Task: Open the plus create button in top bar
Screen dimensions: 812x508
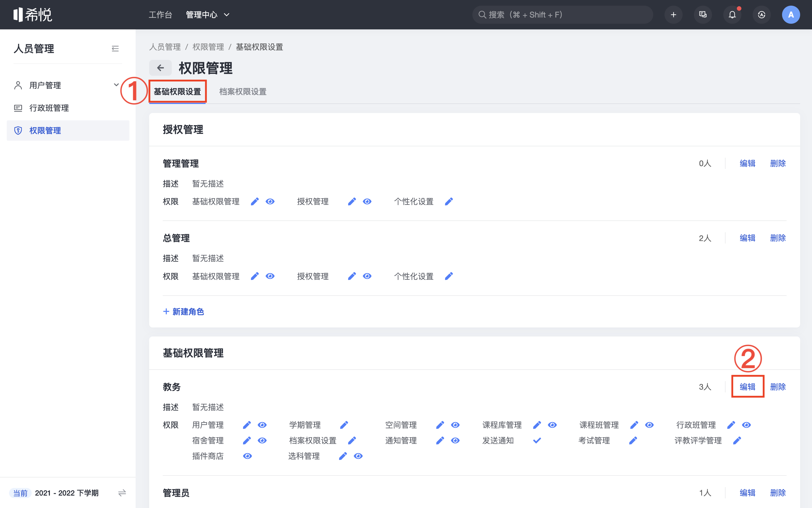Action: pos(673,14)
